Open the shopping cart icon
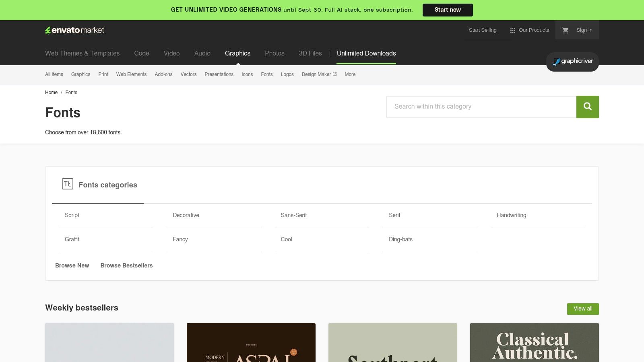 pos(565,30)
